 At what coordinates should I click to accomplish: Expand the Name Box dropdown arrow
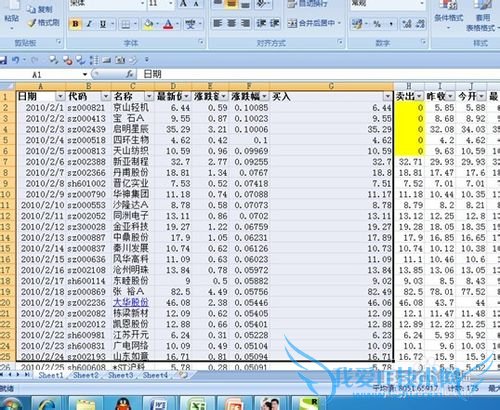[85, 74]
